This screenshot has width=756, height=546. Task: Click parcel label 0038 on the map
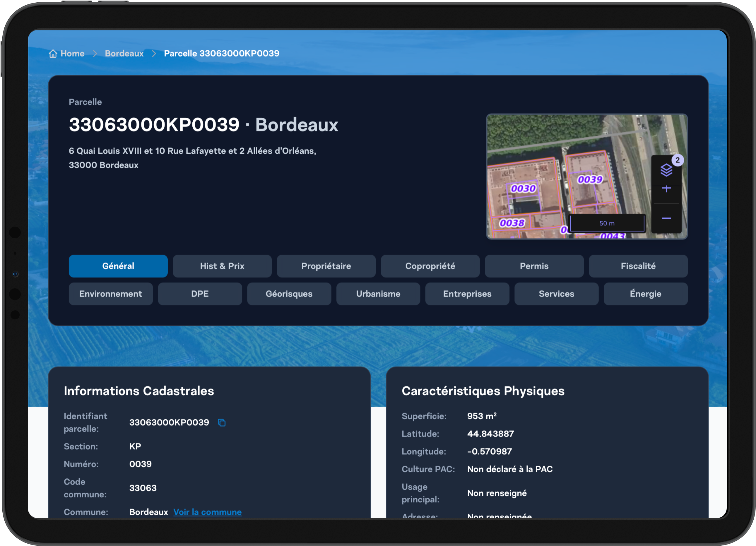point(512,223)
